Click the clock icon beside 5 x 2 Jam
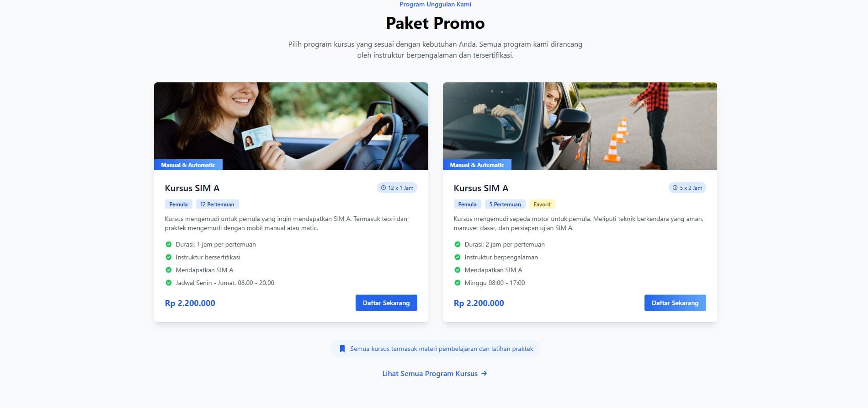Screen dimensions: 868x414 click(675, 188)
